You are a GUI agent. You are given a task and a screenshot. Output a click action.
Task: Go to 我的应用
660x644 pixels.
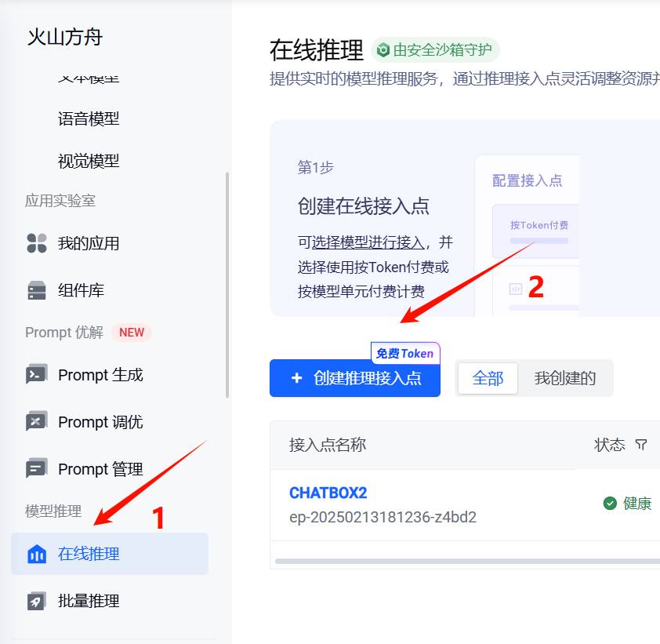89,243
